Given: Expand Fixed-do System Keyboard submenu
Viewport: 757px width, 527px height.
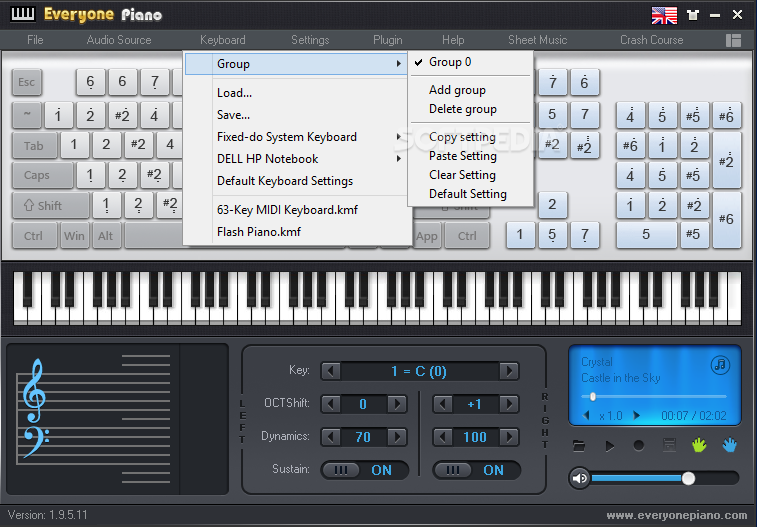Looking at the screenshot, I should tap(296, 137).
